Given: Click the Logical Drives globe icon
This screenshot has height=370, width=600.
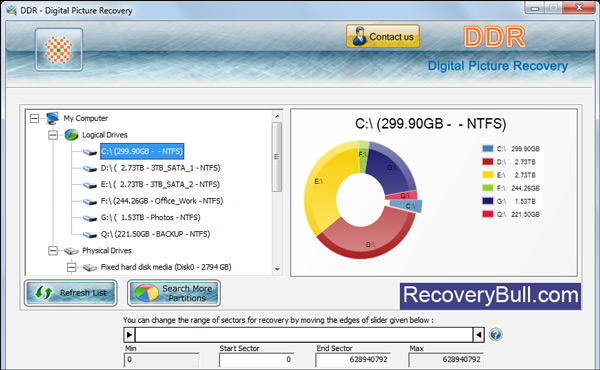Looking at the screenshot, I should point(71,135).
